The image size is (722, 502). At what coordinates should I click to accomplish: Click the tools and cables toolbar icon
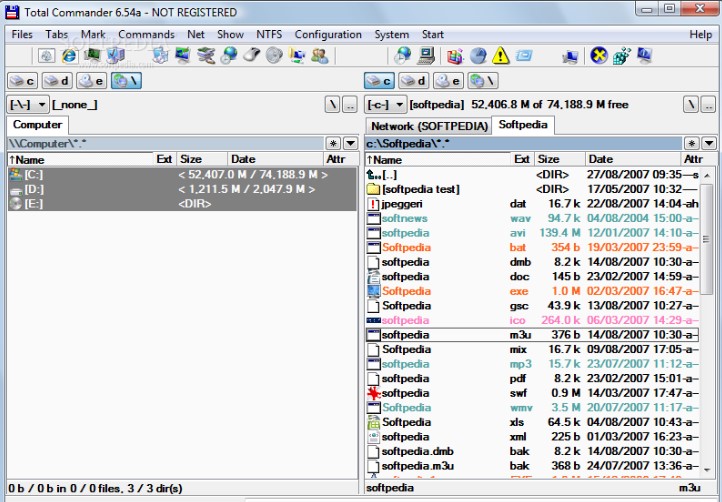206,56
